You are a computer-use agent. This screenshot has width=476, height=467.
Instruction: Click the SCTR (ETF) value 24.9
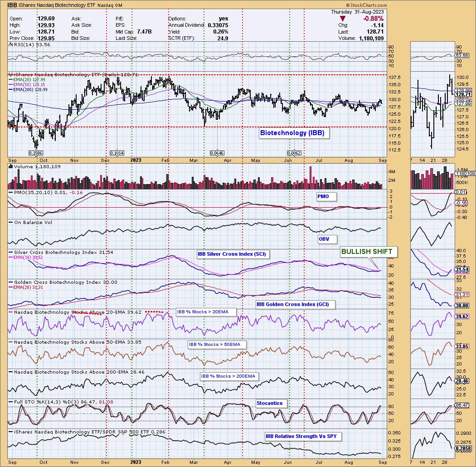pyautogui.click(x=223, y=38)
